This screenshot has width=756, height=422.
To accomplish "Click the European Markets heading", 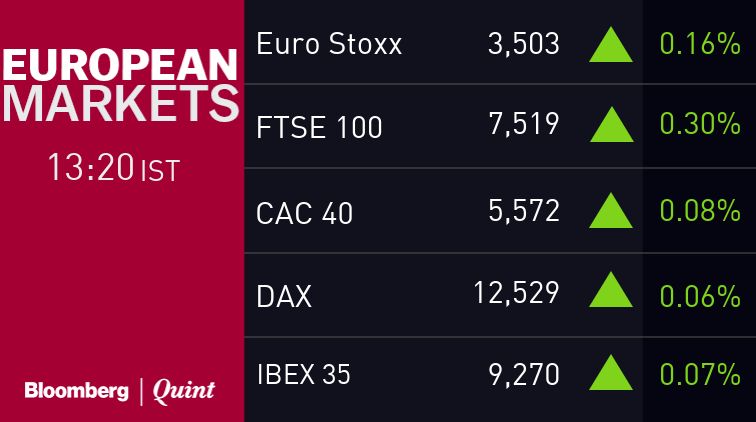I will pos(121,86).
